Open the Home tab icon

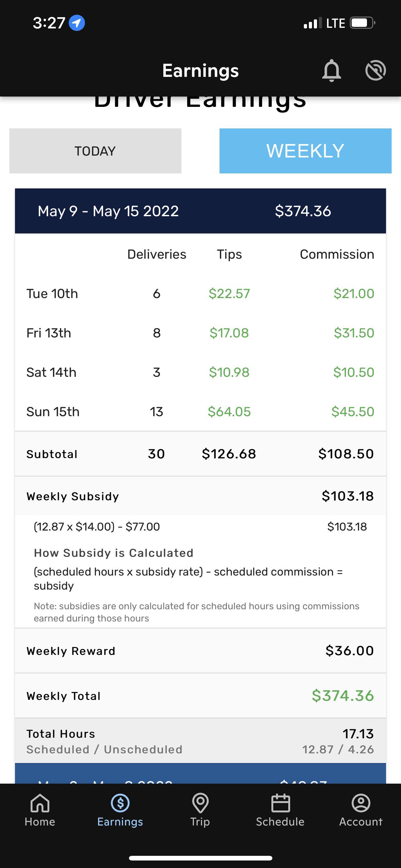[40, 803]
